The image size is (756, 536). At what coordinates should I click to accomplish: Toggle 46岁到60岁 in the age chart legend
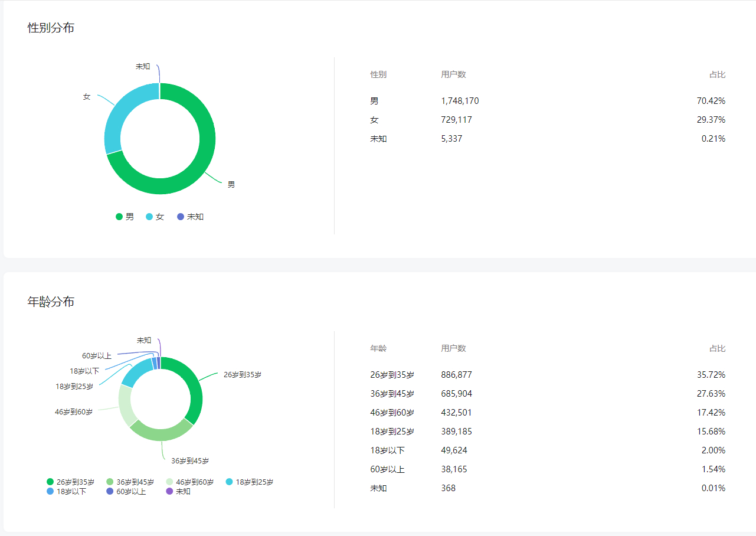point(190,482)
